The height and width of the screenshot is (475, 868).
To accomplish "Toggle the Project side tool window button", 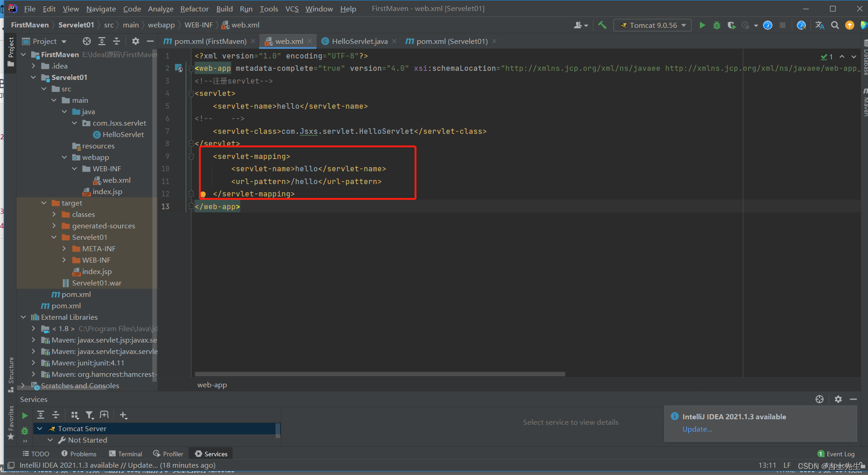I will point(11,52).
